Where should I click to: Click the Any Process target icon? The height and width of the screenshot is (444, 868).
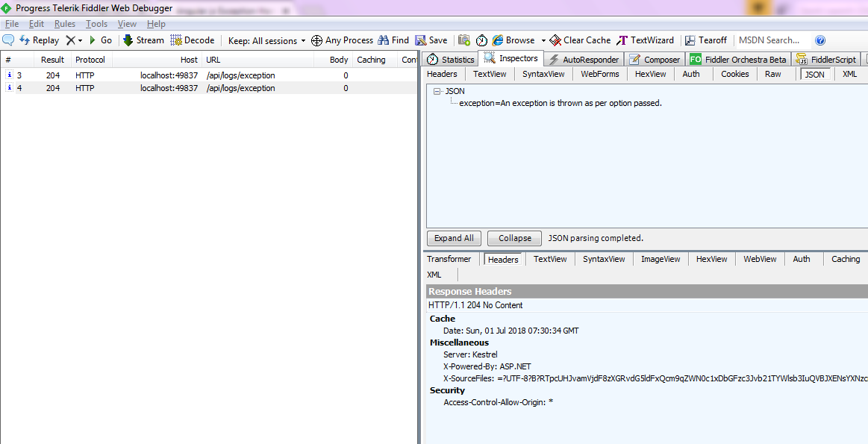[x=316, y=40]
